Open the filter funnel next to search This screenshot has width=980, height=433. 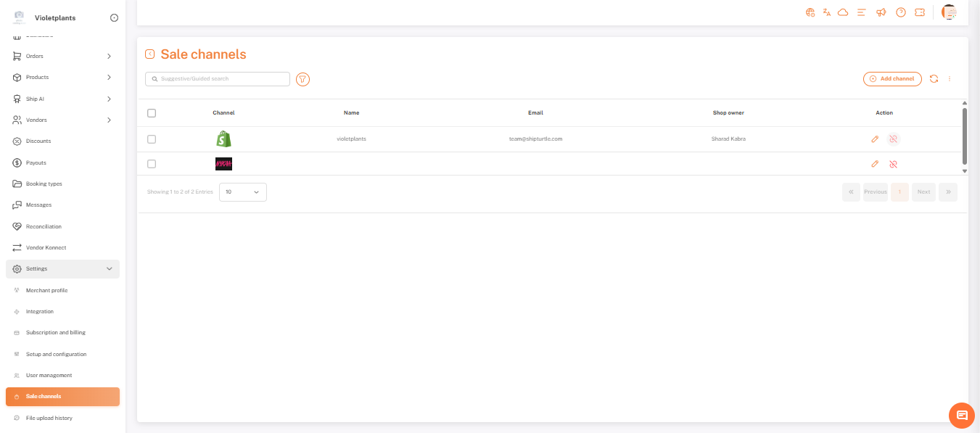coord(303,79)
